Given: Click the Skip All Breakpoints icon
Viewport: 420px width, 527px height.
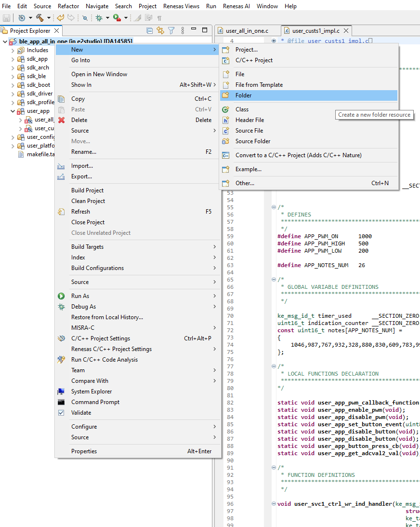Looking at the screenshot, I should click(x=85, y=18).
